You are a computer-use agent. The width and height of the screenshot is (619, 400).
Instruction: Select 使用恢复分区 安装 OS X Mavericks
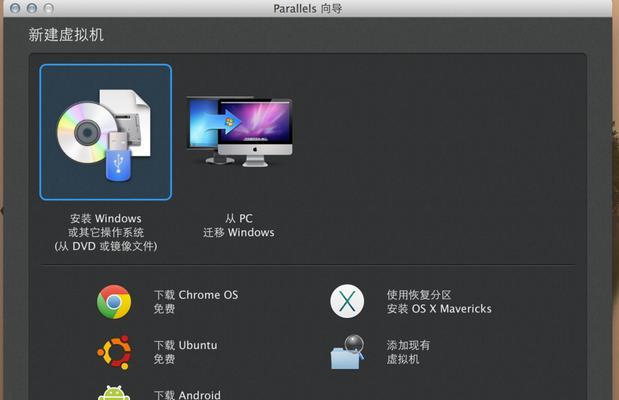439,302
